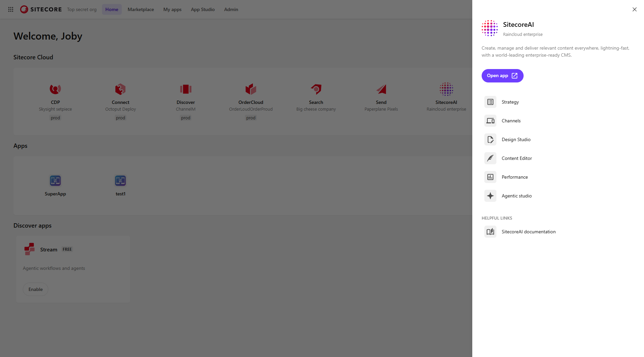Open Design Studio link

point(516,139)
